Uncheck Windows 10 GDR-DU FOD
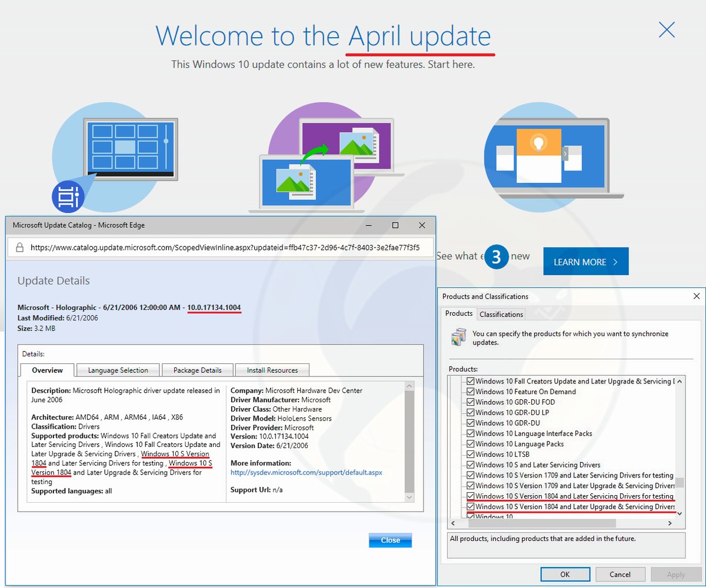This screenshot has height=588, width=706. click(x=471, y=402)
